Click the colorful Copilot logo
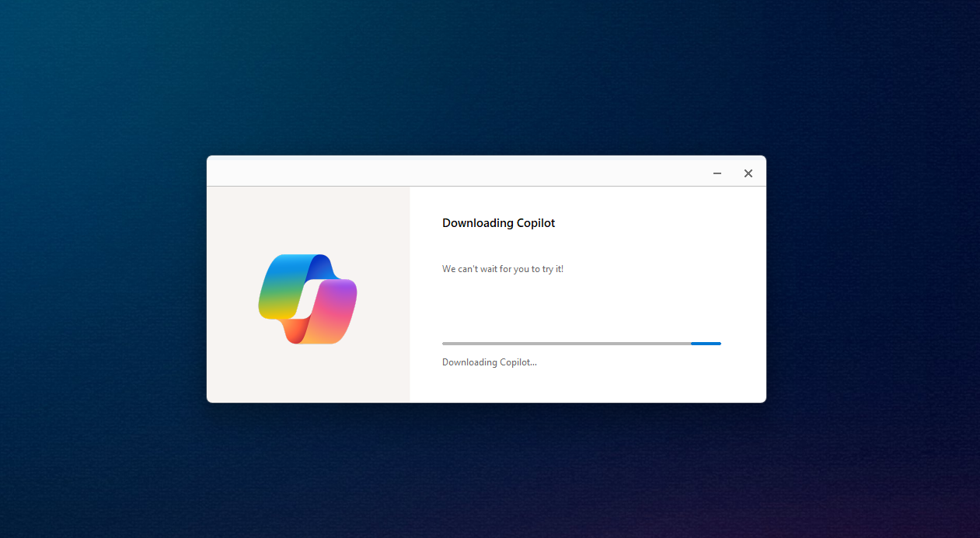The width and height of the screenshot is (980, 538). 308,299
